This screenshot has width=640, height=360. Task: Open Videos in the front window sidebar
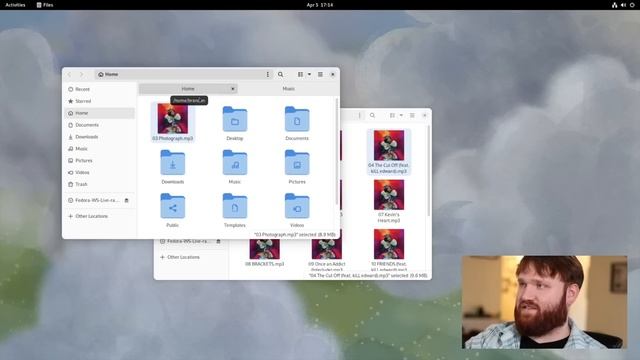pos(100,172)
